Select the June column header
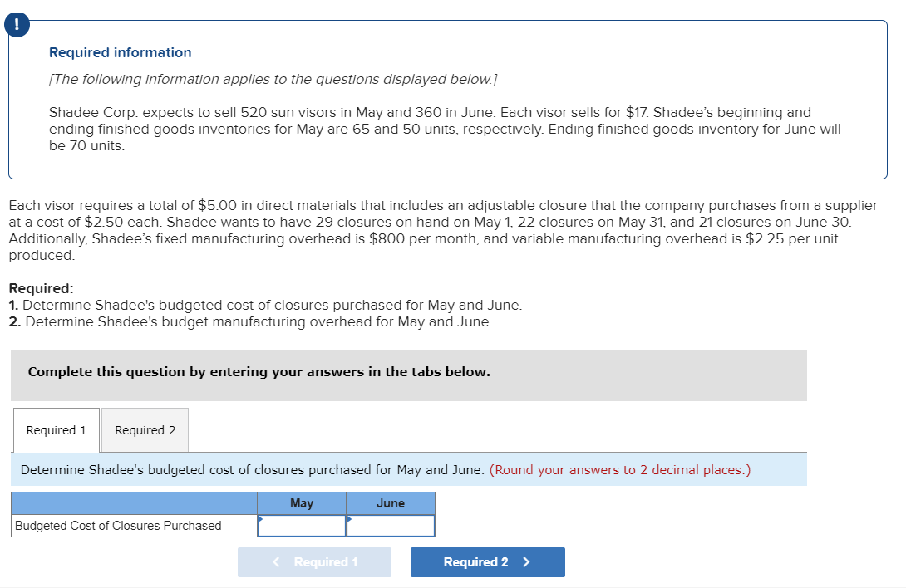The image size is (906, 588). click(x=390, y=502)
